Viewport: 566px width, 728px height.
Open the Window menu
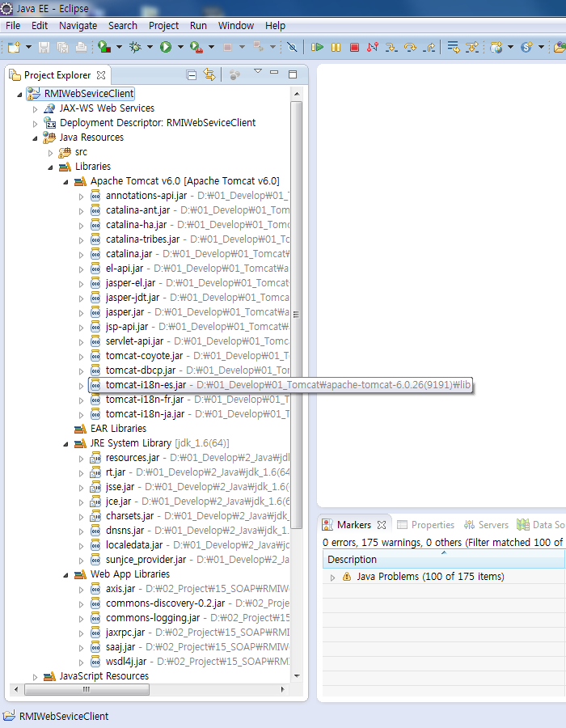click(235, 25)
